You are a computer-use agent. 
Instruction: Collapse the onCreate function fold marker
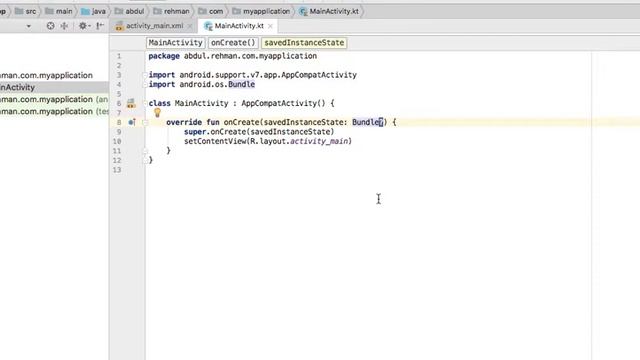[145, 122]
